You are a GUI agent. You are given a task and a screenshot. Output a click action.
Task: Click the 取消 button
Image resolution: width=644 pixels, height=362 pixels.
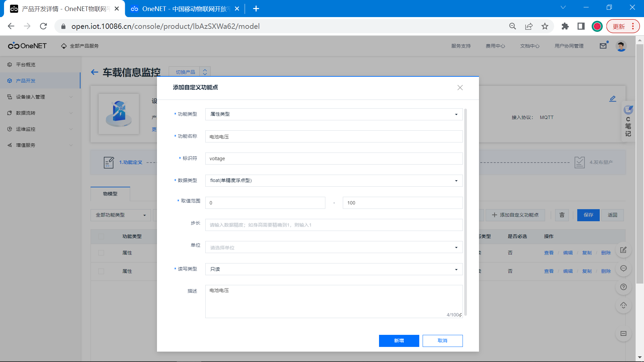(442, 341)
